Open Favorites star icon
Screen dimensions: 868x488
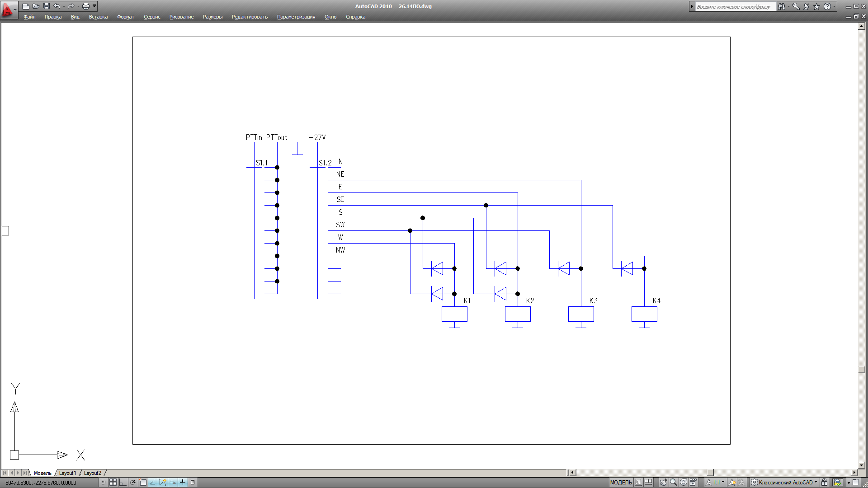(816, 6)
